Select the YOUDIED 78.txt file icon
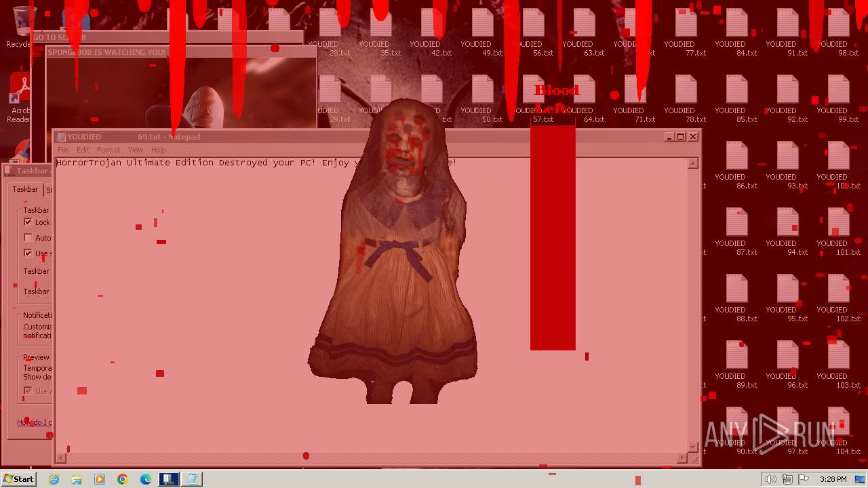868x488 pixels. 685,99
